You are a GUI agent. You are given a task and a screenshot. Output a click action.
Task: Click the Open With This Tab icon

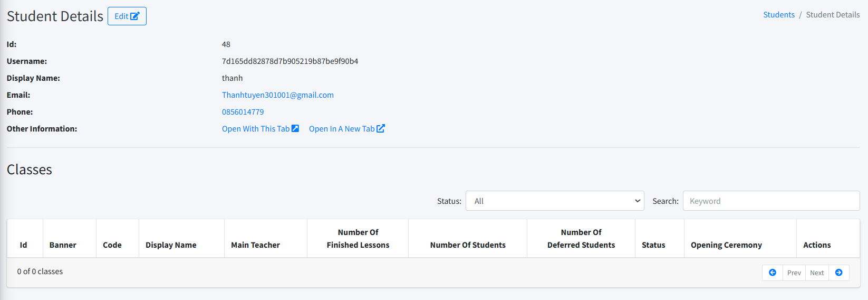point(295,128)
